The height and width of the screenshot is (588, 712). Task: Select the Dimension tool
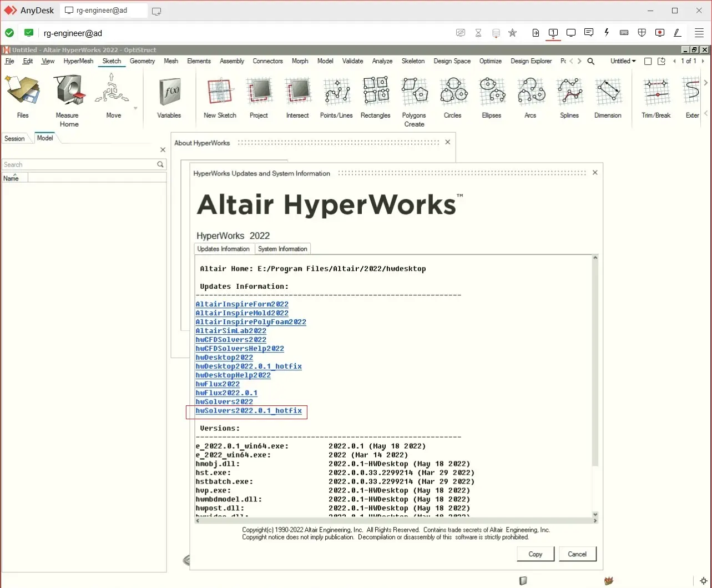(608, 97)
